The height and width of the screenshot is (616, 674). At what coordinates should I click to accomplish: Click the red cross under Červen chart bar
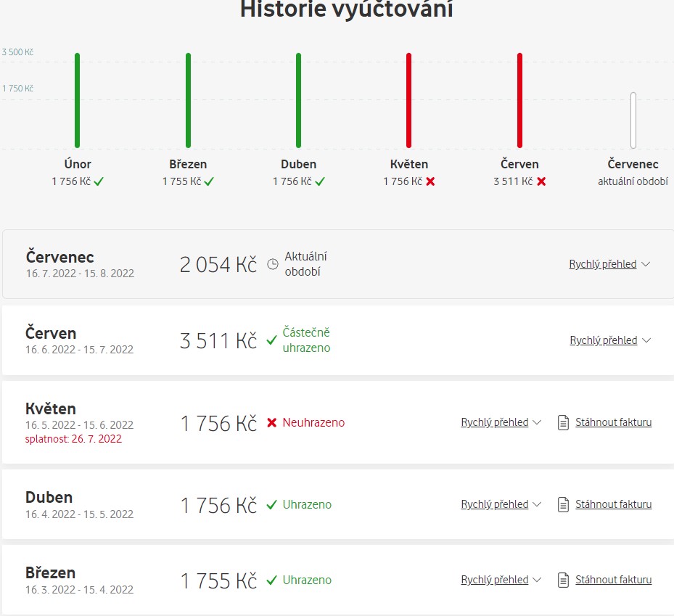tap(541, 181)
